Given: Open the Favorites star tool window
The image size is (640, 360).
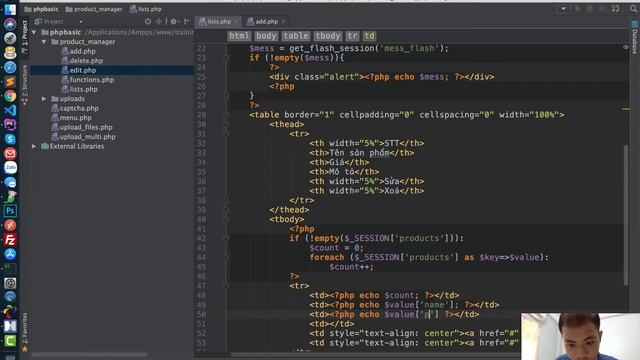Looking at the screenshot, I should click(x=24, y=332).
